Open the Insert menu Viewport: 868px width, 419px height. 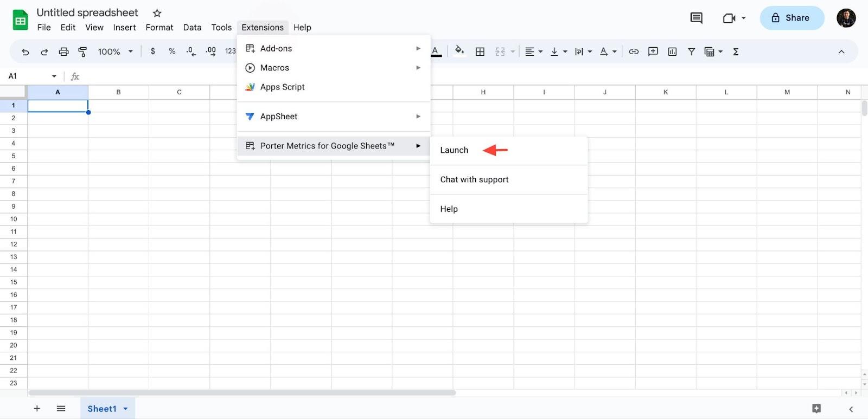124,27
